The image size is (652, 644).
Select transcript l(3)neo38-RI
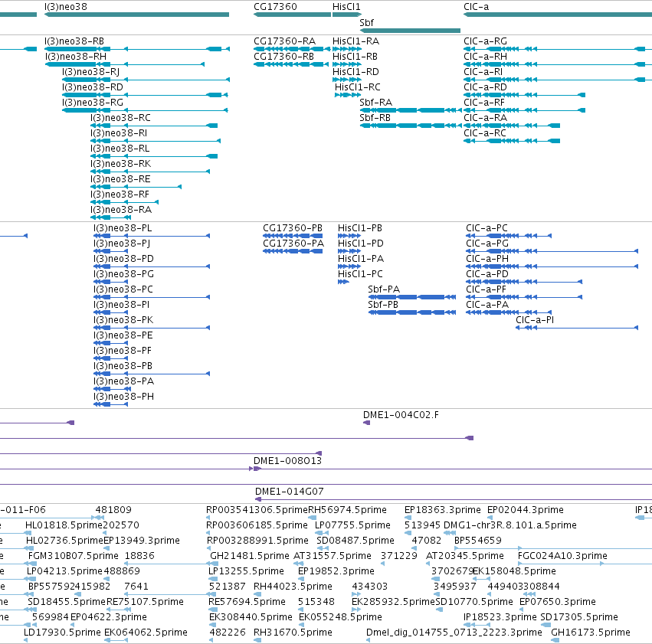(119, 133)
